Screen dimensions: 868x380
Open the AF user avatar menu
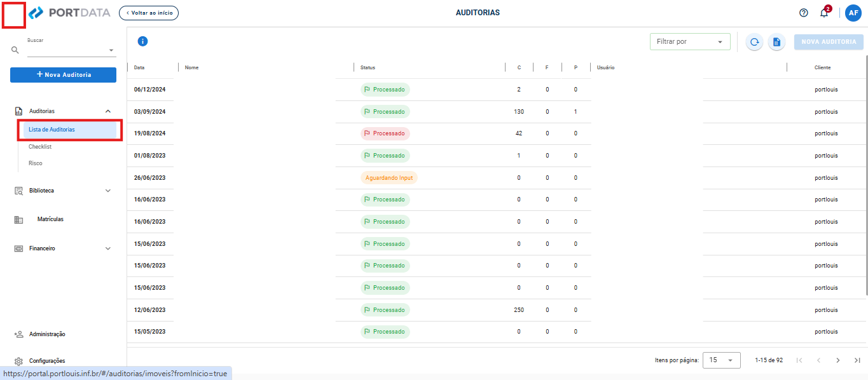tap(853, 13)
